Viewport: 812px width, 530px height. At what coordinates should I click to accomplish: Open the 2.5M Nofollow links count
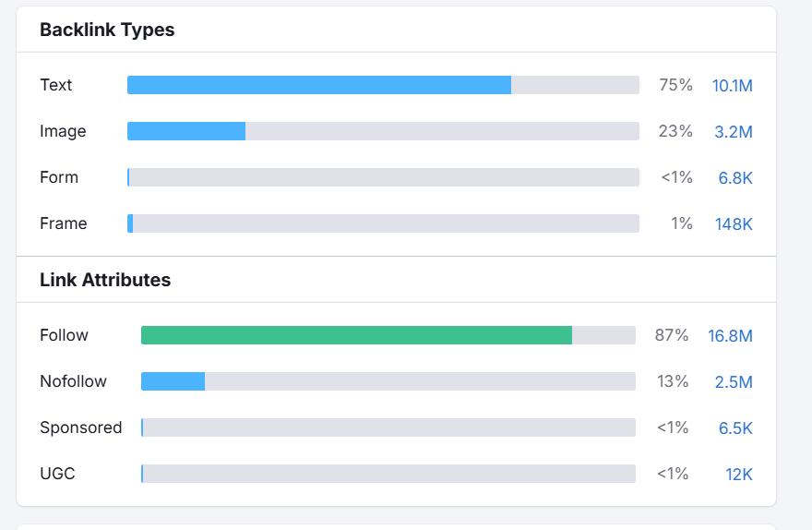733,382
